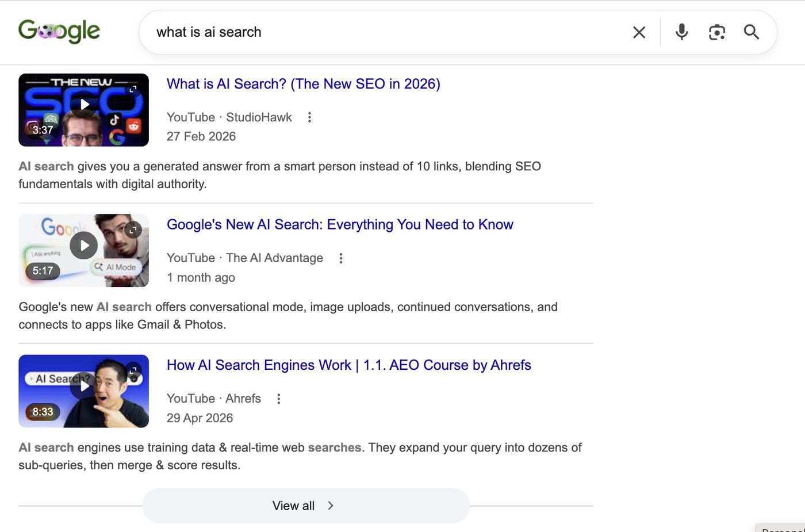Click the 3:37 duration badge

[43, 130]
